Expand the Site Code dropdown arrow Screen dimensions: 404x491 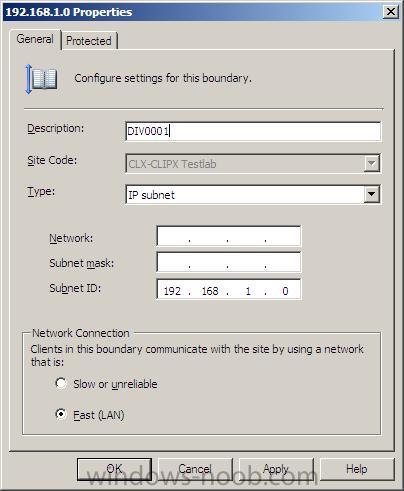click(371, 164)
